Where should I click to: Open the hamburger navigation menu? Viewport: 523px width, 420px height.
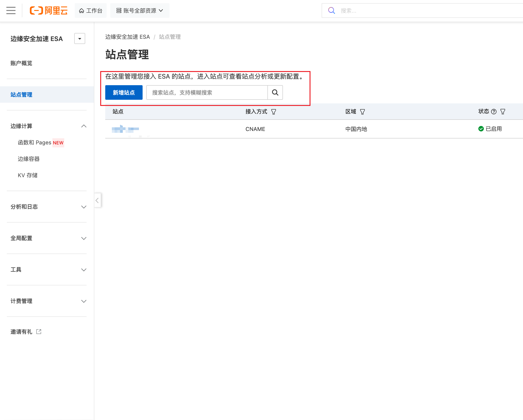(x=11, y=10)
